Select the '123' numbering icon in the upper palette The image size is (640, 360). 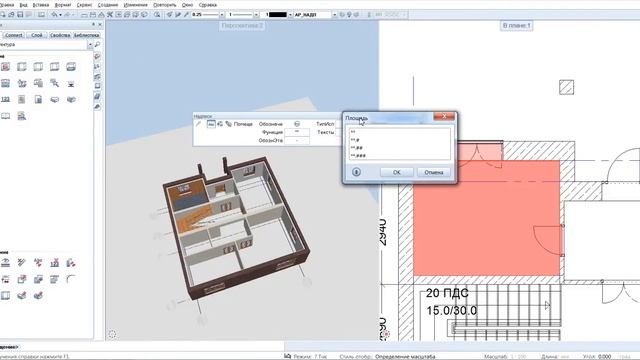coord(5,99)
